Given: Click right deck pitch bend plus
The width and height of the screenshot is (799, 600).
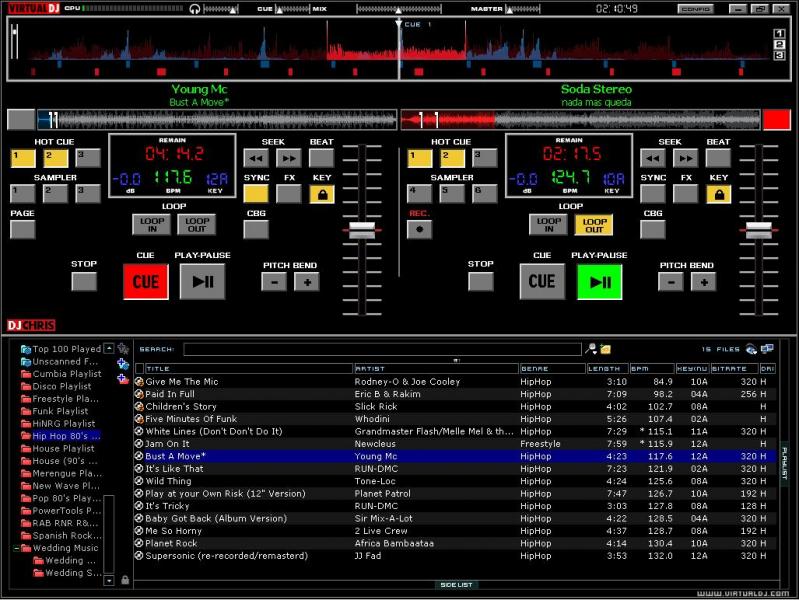Looking at the screenshot, I should [704, 282].
